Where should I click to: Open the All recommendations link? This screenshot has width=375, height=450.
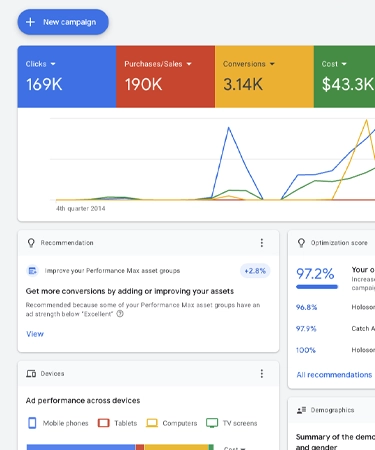[334, 375]
